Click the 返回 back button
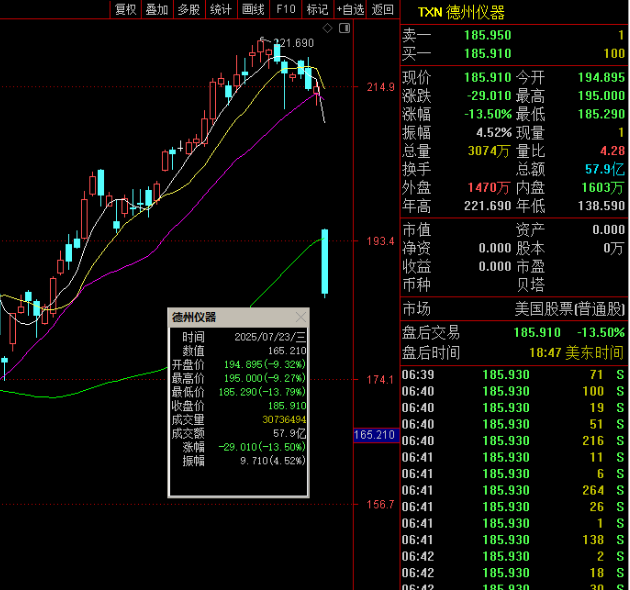 tap(382, 9)
